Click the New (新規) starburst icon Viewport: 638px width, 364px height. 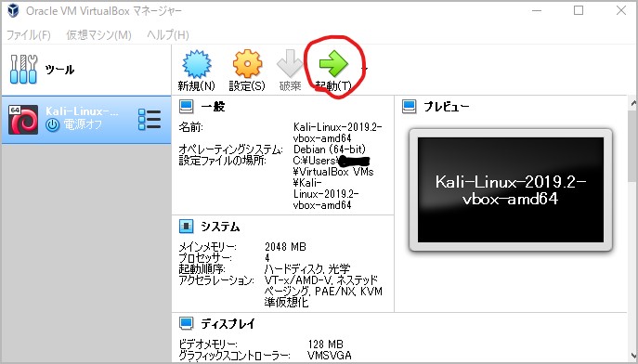(x=197, y=64)
